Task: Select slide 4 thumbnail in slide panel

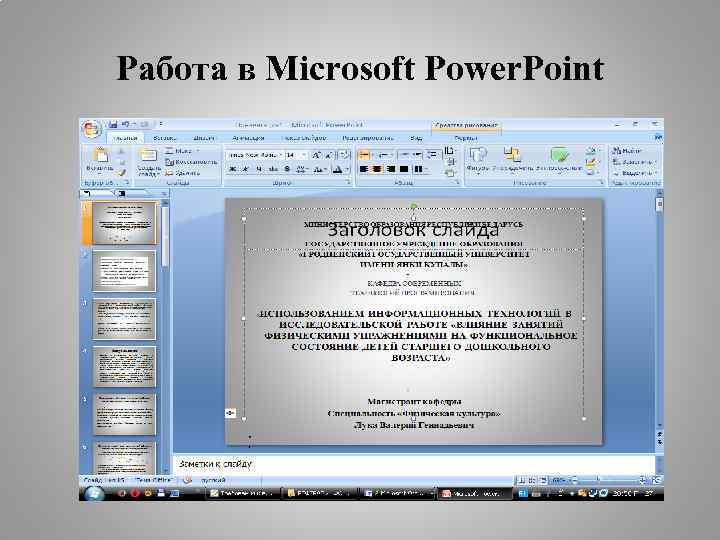Action: coord(124,366)
